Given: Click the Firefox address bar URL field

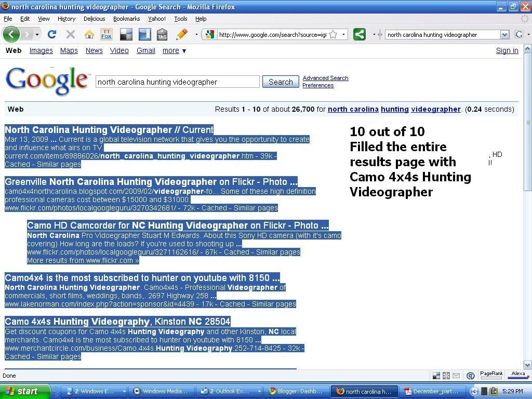Looking at the screenshot, I should tap(272, 35).
